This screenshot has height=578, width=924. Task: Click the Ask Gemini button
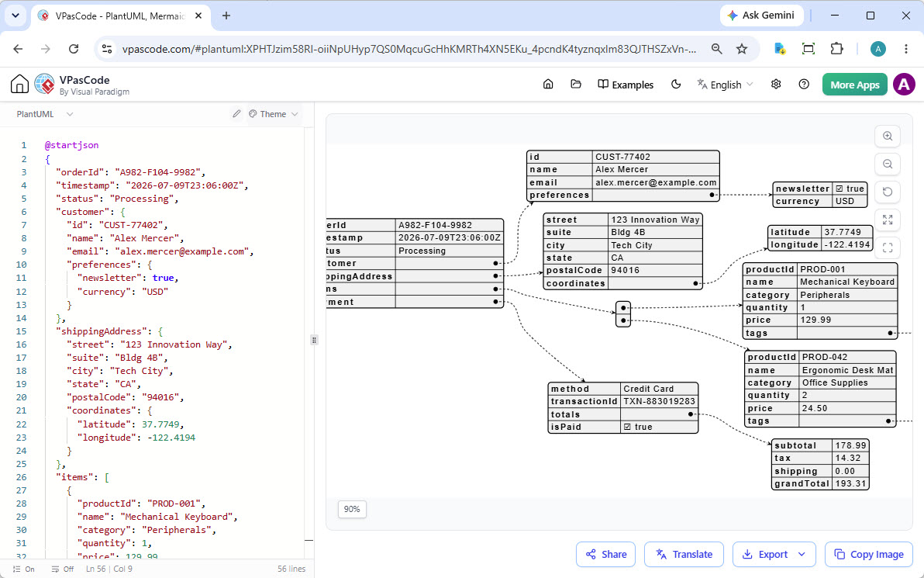[761, 16]
